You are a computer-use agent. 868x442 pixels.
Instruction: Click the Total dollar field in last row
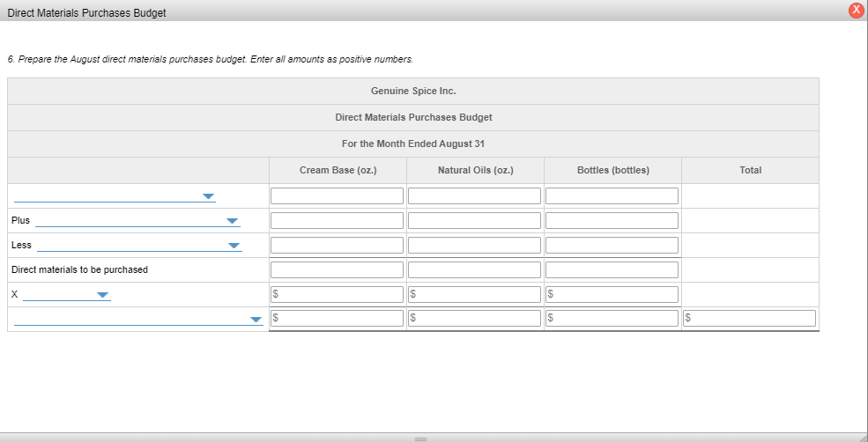750,318
